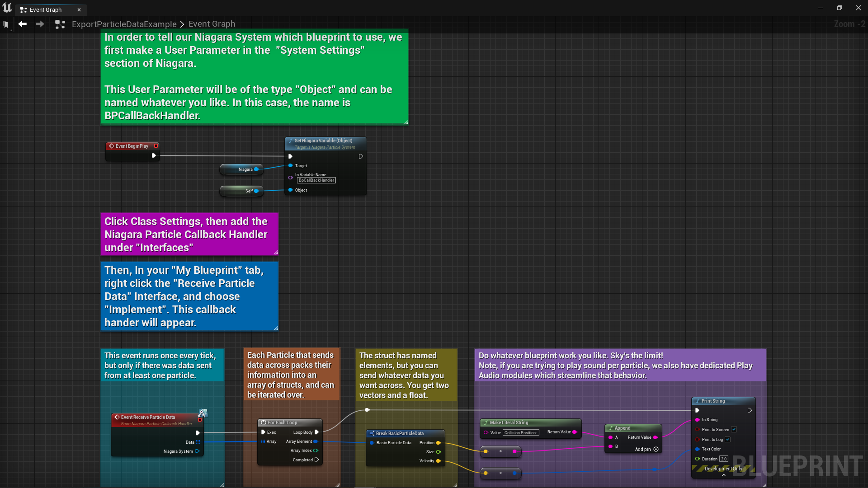Close the Event Graph tab
Viewport: 868px width, 488px height.
[79, 9]
